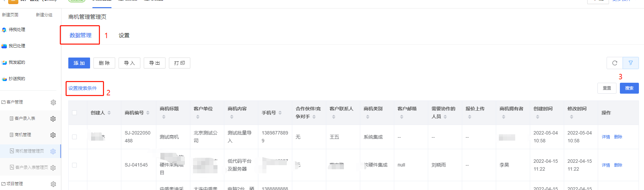Sort by 修改时间 column arrows
644x190 pixels.
click(572, 117)
